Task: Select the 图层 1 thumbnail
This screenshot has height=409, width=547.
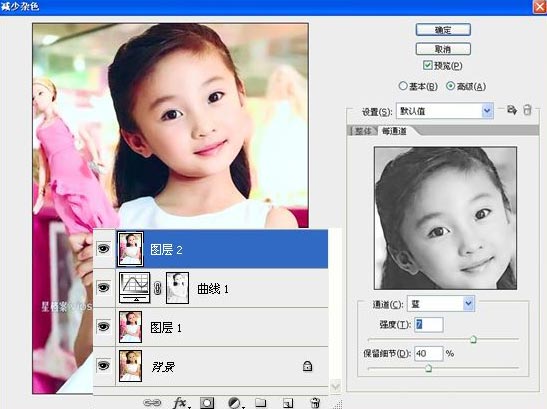Action: tap(130, 327)
